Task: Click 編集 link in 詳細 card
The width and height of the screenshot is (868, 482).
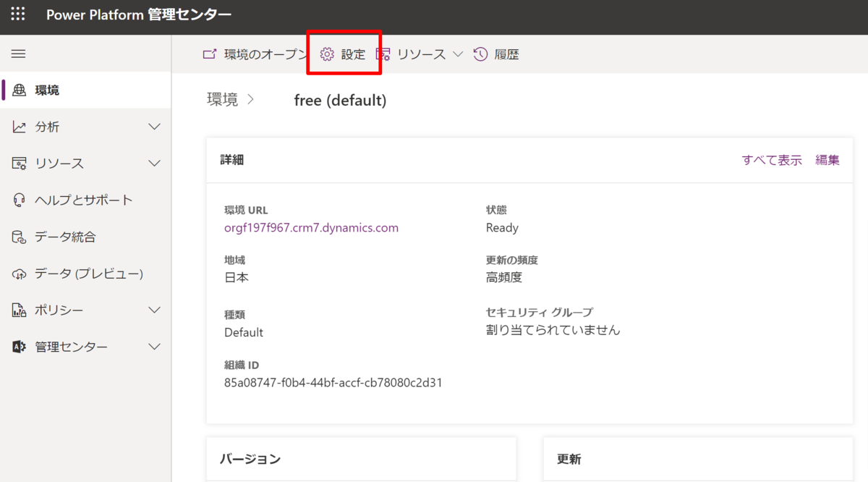Action: 827,160
